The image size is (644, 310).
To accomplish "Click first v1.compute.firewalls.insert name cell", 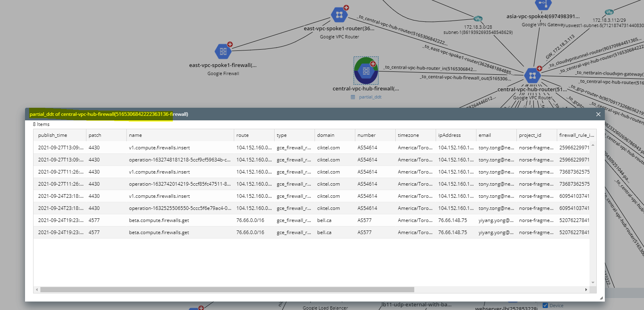I will click(x=180, y=148).
